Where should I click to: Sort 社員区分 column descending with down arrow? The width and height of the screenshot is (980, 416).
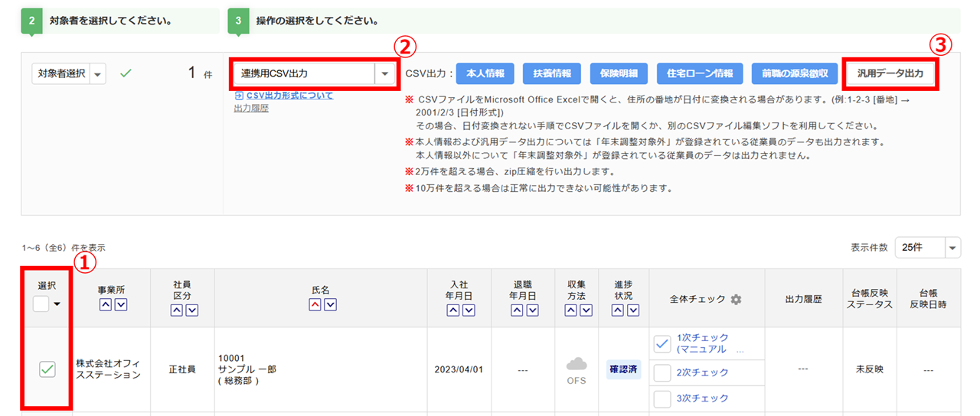(191, 310)
